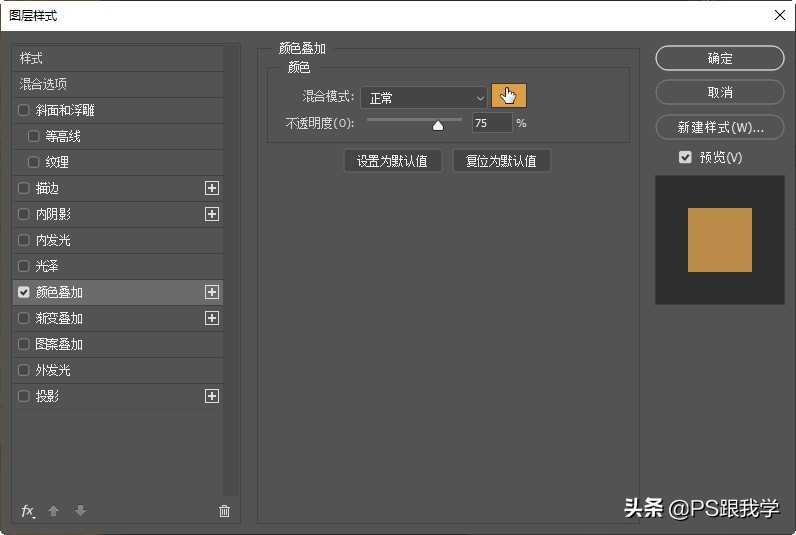Click the style preview thumbnail
This screenshot has height=535, width=796.
point(719,240)
